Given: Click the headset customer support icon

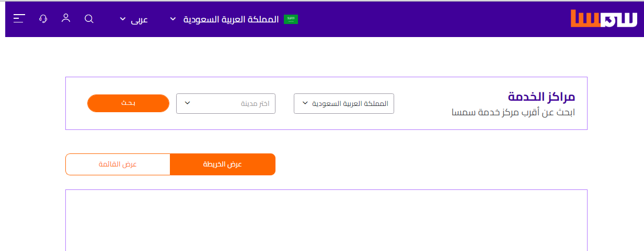Looking at the screenshot, I should (43, 19).
